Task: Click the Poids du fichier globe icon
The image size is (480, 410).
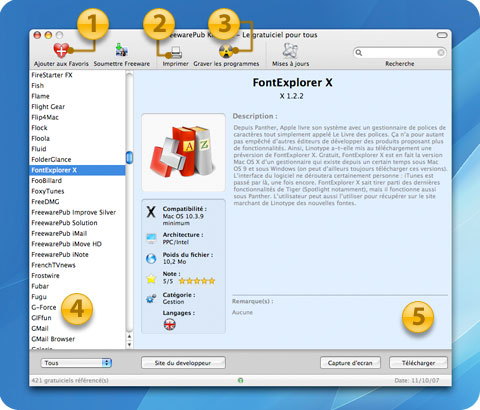Action: (151, 258)
